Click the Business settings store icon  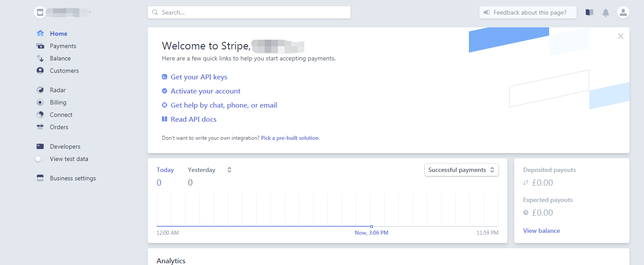(40, 178)
